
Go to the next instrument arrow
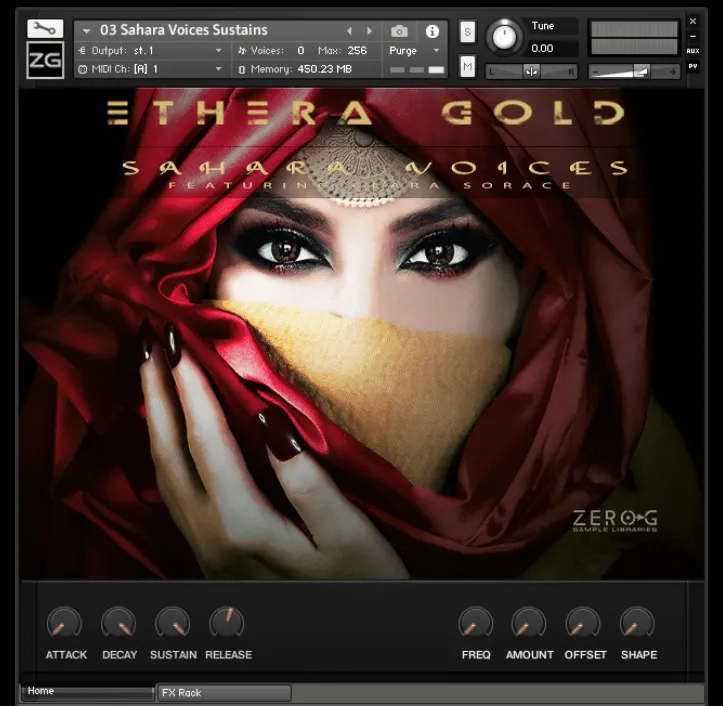click(x=369, y=31)
